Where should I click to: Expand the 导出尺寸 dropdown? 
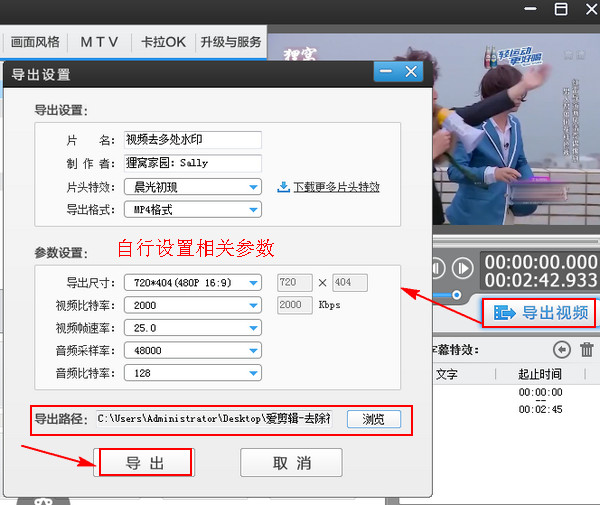point(192,283)
